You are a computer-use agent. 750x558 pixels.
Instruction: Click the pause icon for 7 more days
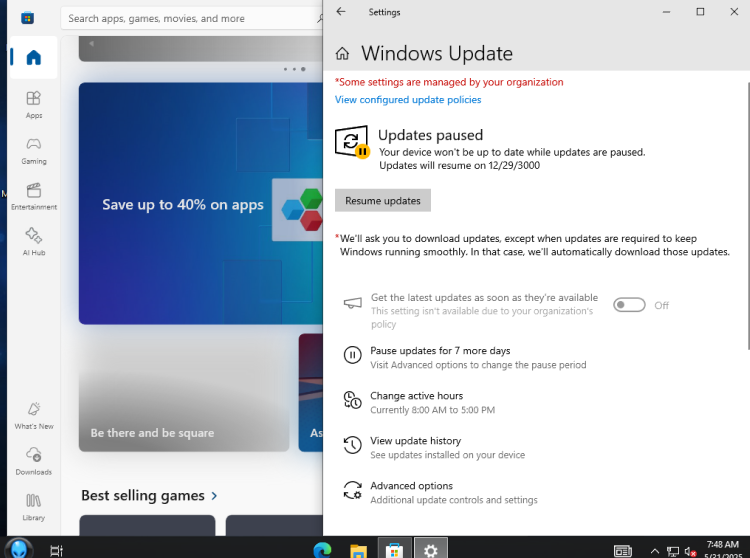pyautogui.click(x=353, y=355)
